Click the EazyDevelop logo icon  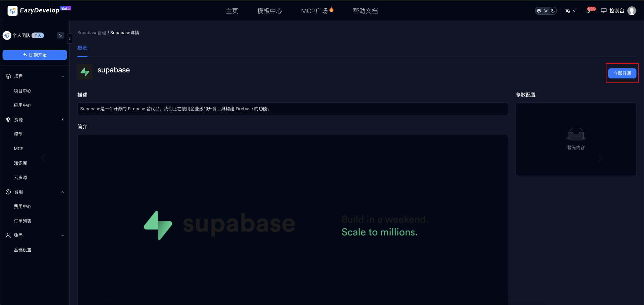coord(12,11)
